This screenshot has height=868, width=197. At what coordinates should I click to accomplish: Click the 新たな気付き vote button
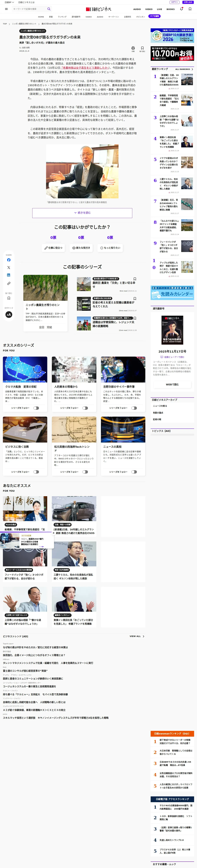[x=81, y=248]
